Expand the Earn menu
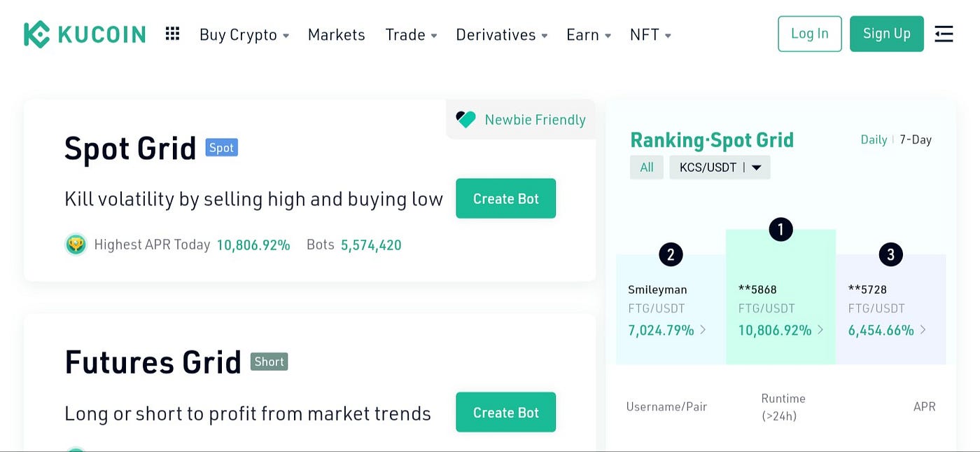 (589, 34)
